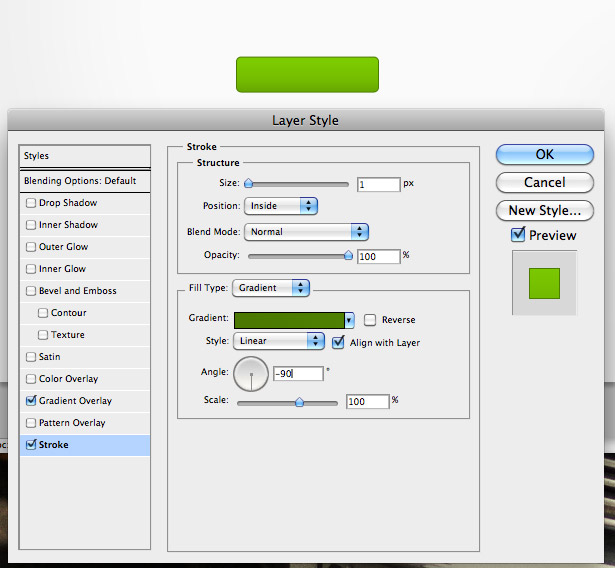
Task: Click the Layer Style title bar
Action: tap(306, 120)
